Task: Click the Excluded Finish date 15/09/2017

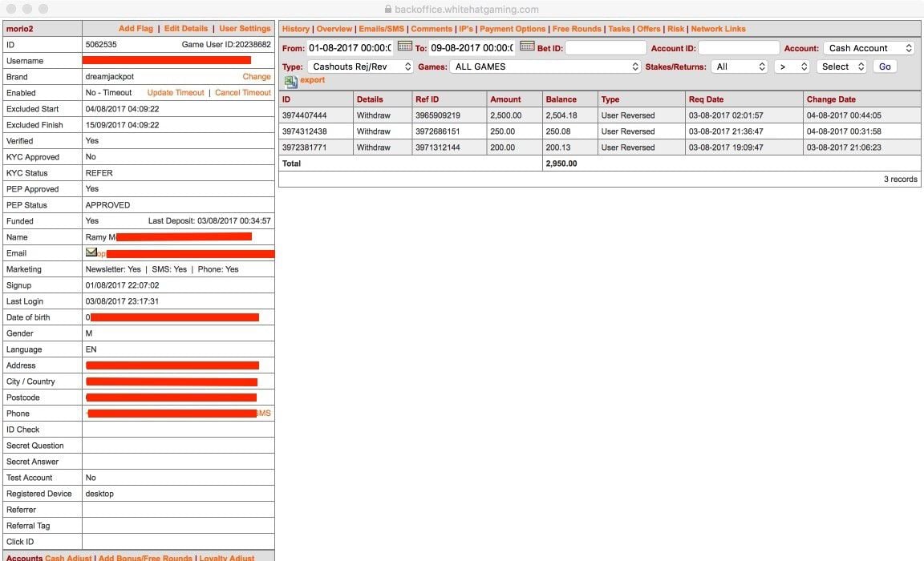Action: (x=122, y=125)
